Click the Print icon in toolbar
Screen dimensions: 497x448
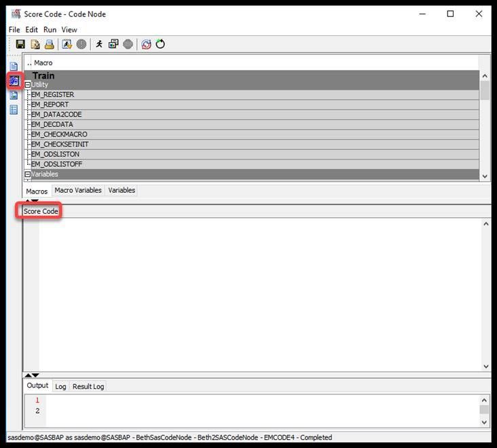[50, 44]
